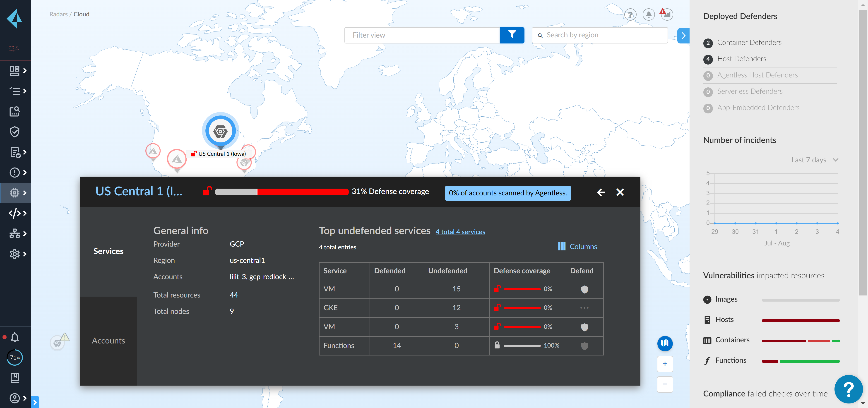The width and height of the screenshot is (868, 408).
Task: Open the 4 total 4 services link
Action: point(460,232)
